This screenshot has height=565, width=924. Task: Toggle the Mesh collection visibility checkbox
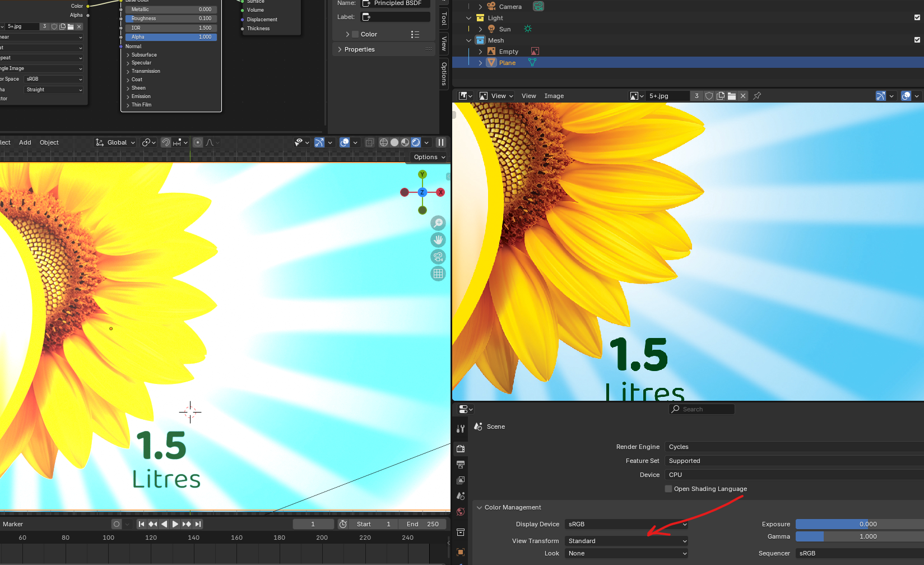point(917,40)
